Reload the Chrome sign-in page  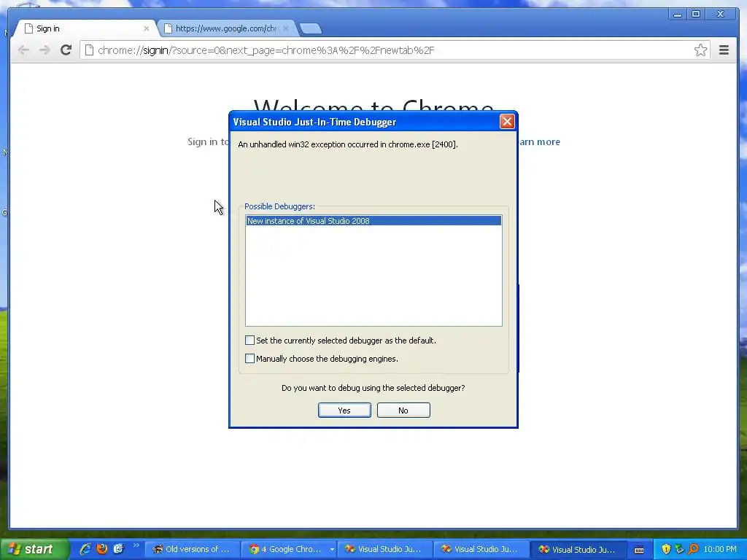point(66,50)
